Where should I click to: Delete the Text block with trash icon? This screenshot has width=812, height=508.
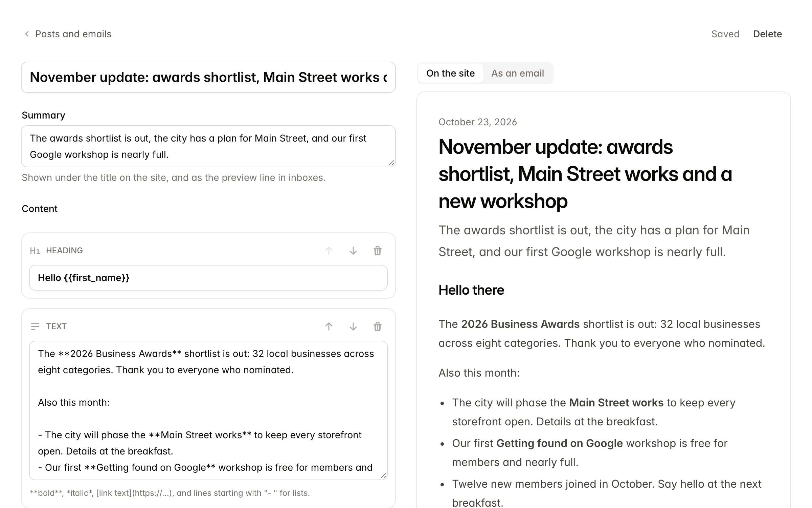378,326
